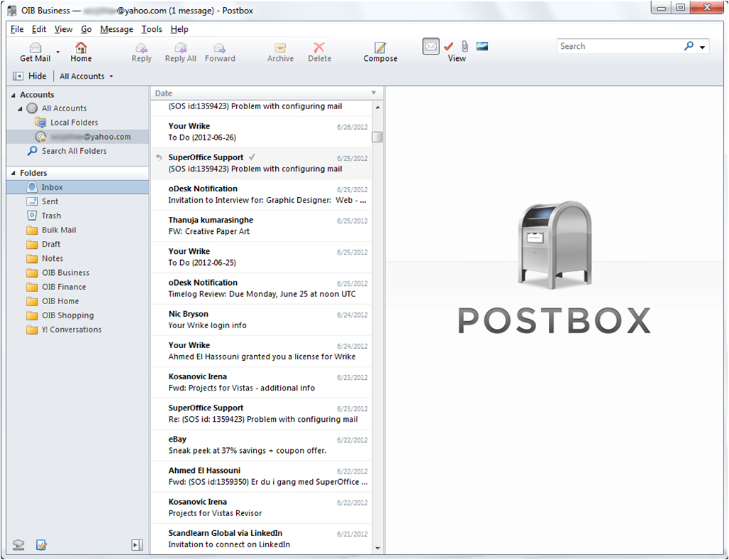Open the Tools menu

pos(152,29)
